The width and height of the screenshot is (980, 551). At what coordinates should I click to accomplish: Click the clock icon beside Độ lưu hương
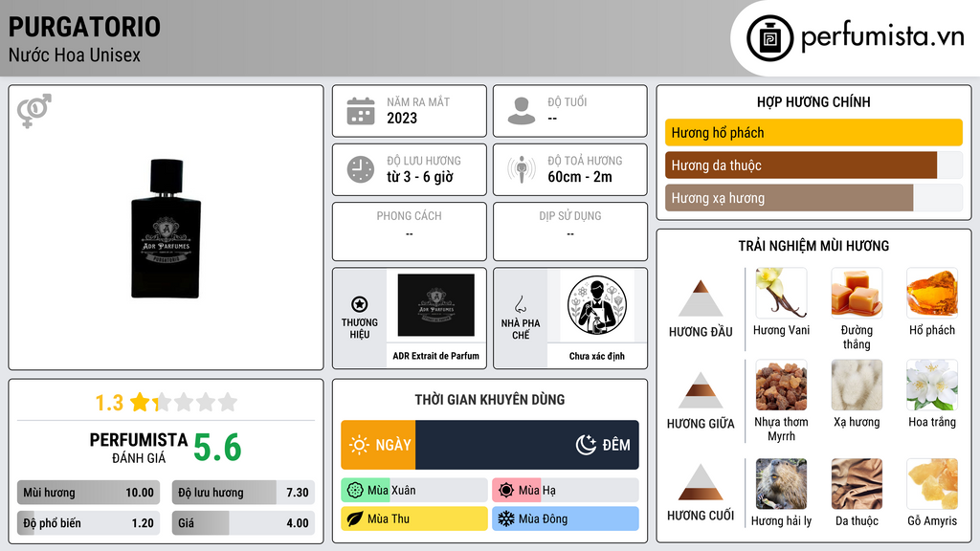click(361, 169)
